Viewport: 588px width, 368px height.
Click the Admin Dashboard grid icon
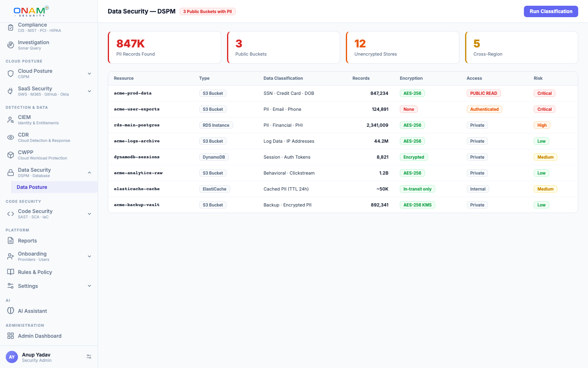click(x=11, y=336)
